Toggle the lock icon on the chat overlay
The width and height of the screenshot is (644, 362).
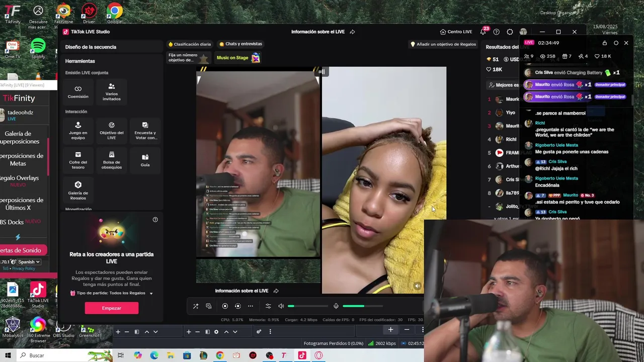(x=605, y=43)
